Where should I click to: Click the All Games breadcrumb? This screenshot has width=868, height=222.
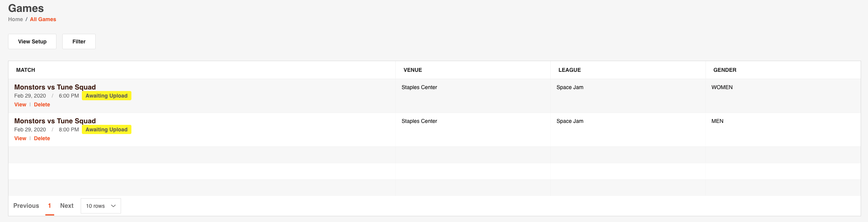point(43,19)
